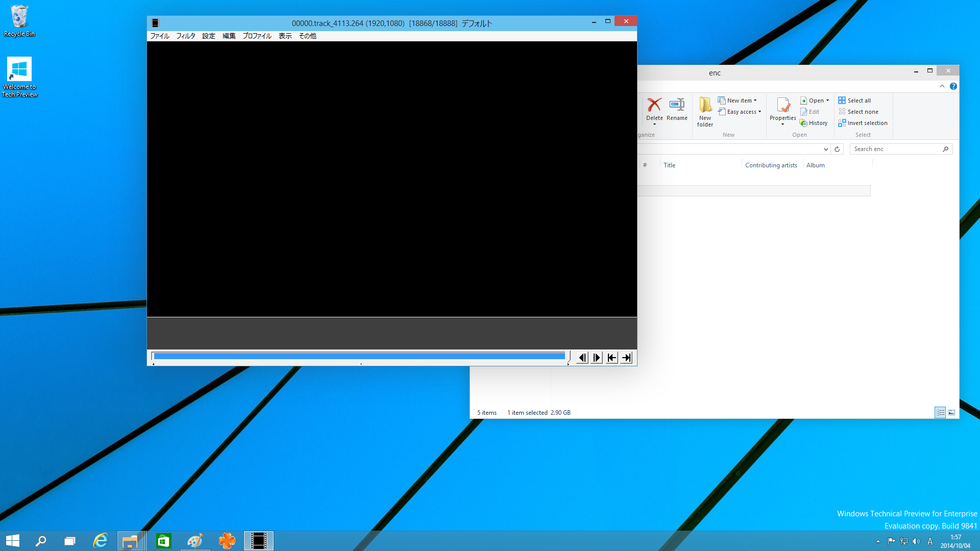980x551 pixels.
Task: Expand the Properties dropdown arrow
Action: (783, 124)
